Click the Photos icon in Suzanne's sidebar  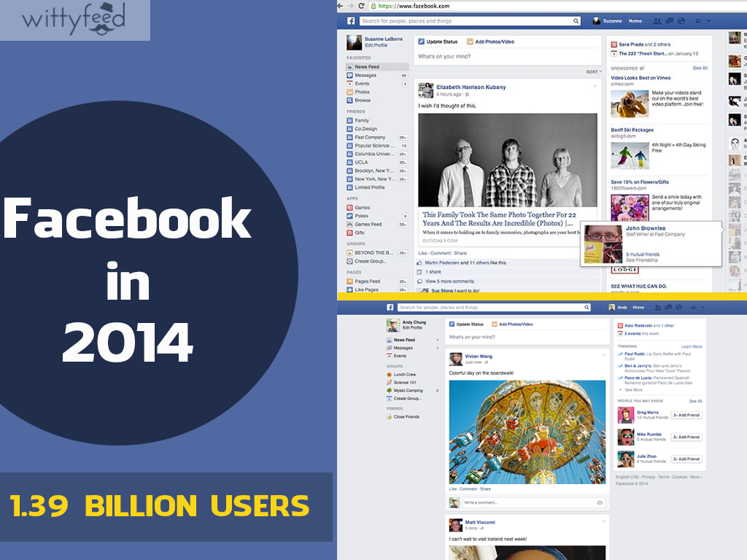point(349,92)
